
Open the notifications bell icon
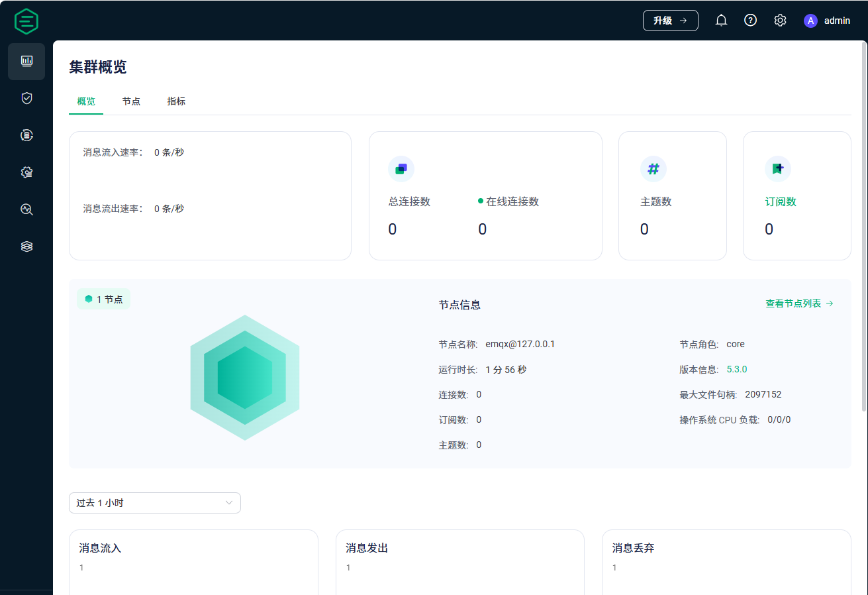pos(721,21)
